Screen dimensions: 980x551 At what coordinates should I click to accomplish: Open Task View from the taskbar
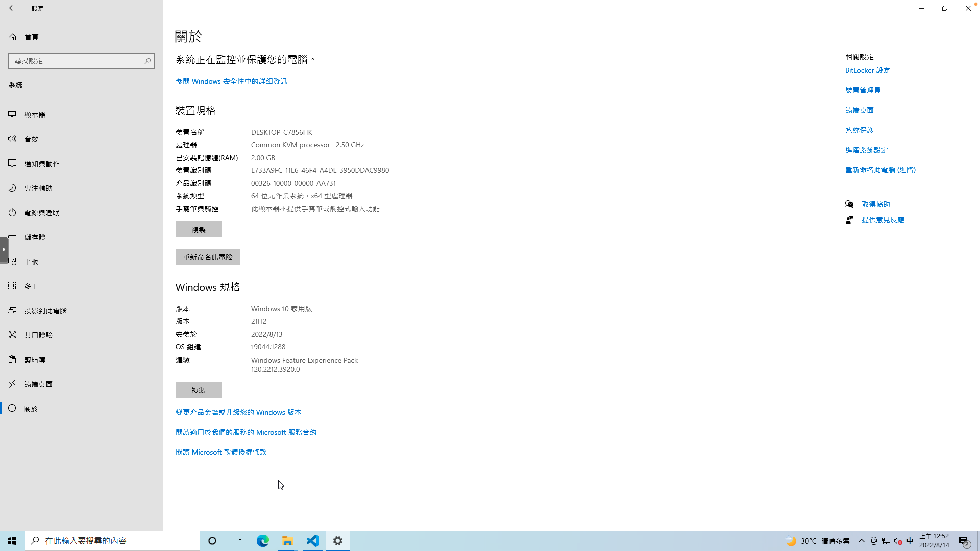pyautogui.click(x=237, y=541)
